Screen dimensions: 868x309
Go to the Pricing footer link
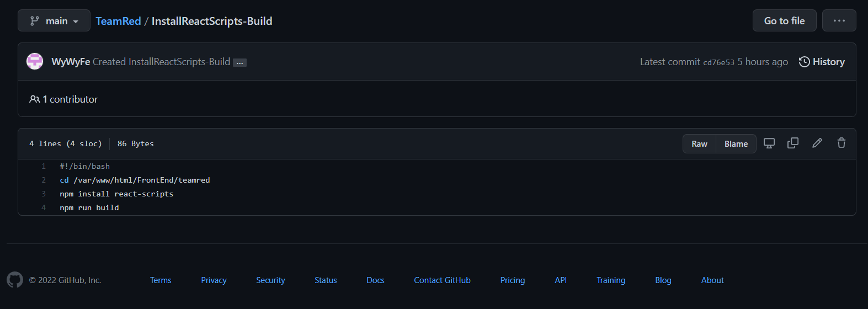tap(512, 280)
